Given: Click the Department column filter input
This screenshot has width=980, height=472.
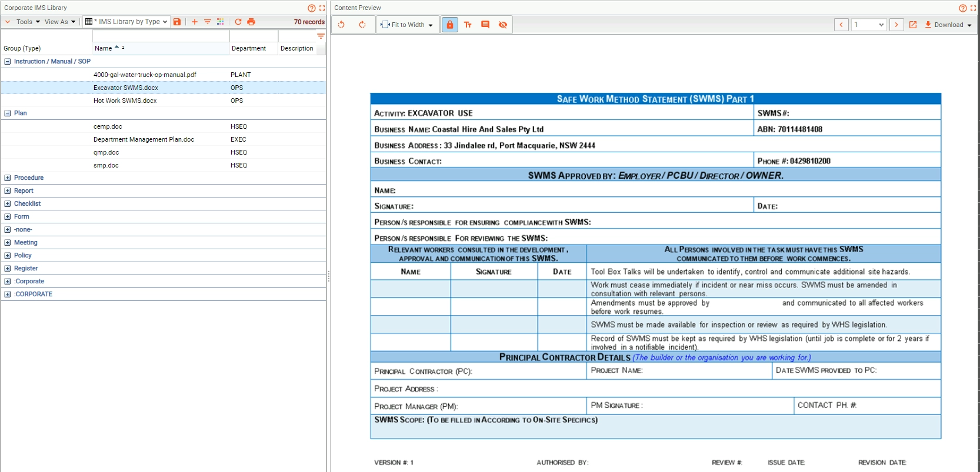Looking at the screenshot, I should pyautogui.click(x=253, y=36).
